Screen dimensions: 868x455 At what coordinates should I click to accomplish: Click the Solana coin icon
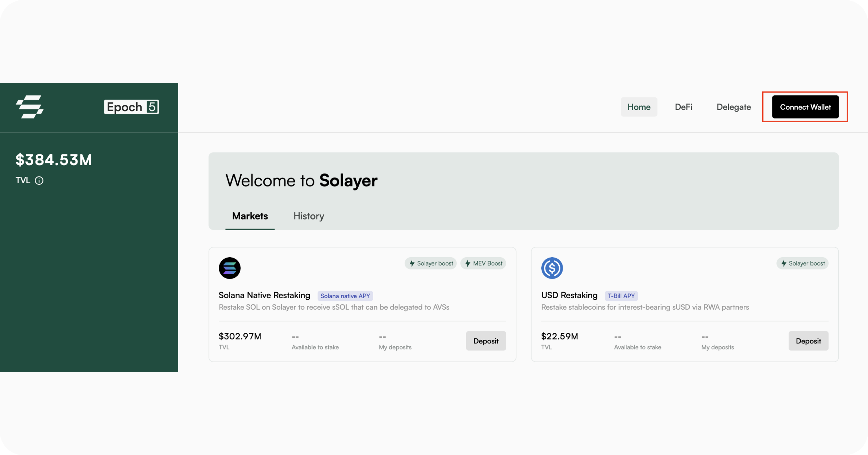click(x=230, y=268)
